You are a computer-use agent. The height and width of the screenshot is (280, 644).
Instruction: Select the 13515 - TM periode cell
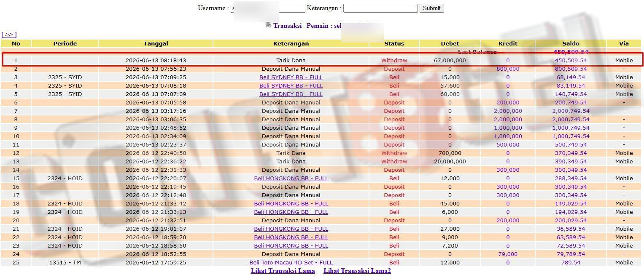point(65,263)
